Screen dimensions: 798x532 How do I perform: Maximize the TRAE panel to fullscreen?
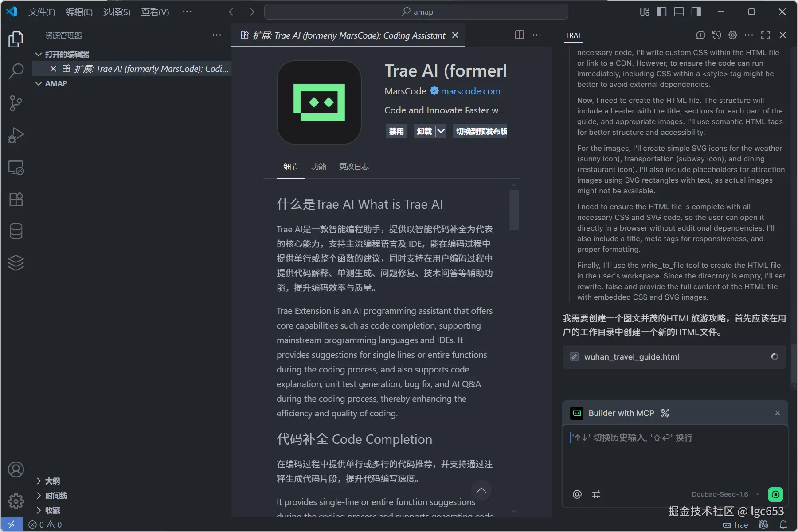pyautogui.click(x=766, y=35)
